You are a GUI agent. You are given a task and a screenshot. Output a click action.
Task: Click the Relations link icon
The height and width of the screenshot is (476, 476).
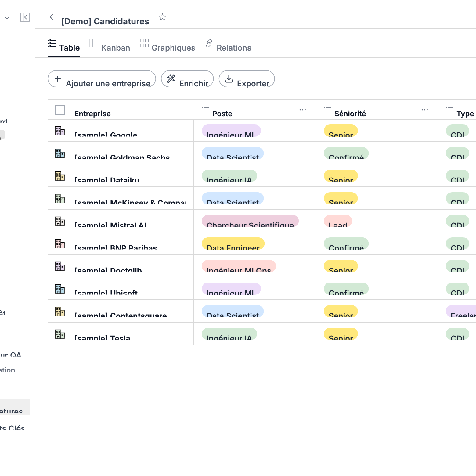click(x=209, y=43)
